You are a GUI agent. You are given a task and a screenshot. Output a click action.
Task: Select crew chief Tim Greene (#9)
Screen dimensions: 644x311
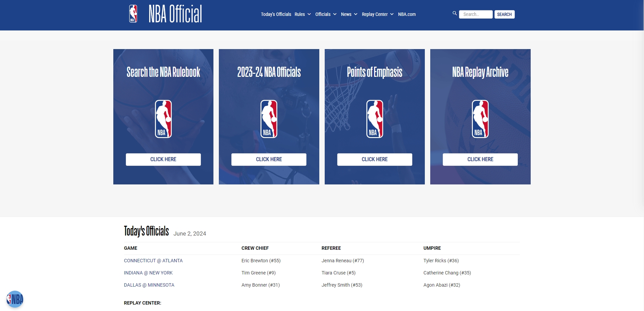pos(258,273)
